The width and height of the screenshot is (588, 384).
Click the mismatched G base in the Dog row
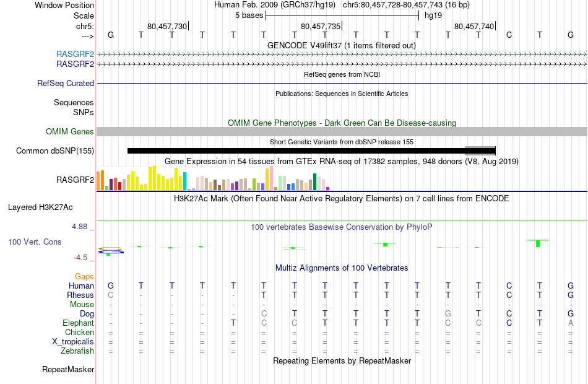click(x=447, y=313)
